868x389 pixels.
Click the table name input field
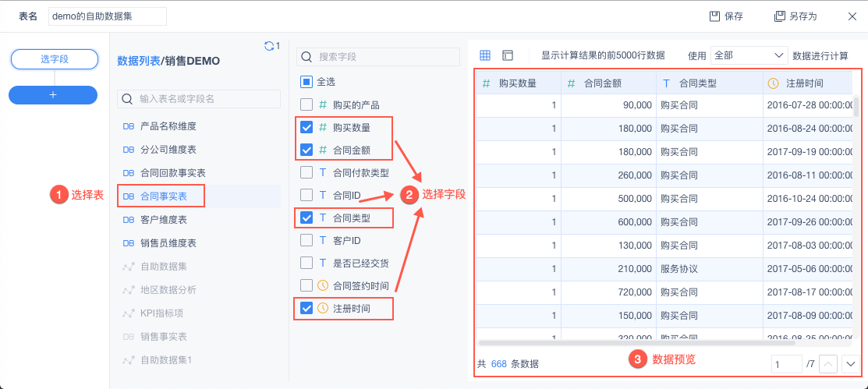pyautogui.click(x=107, y=16)
